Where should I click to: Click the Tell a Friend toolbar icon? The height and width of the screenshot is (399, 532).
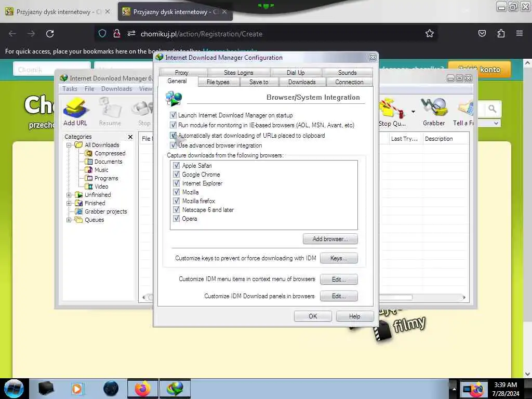(x=463, y=112)
